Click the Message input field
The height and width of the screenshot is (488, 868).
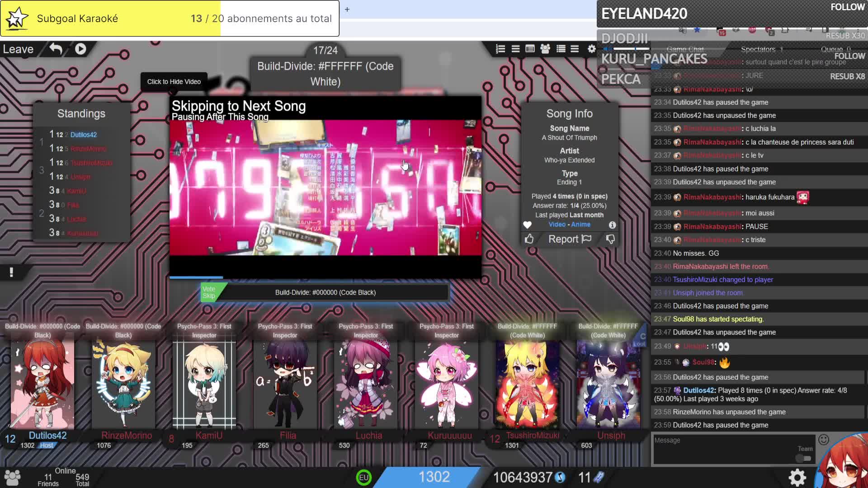point(733,449)
